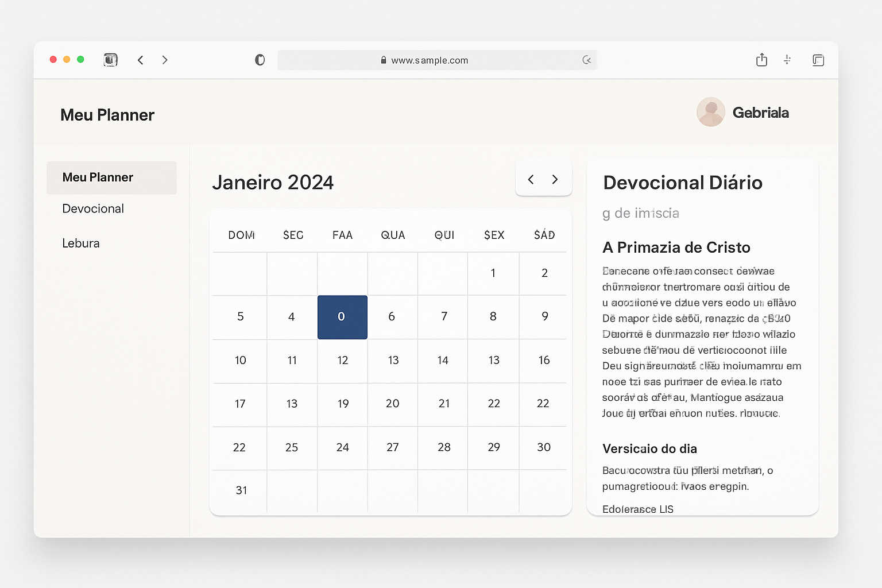Select day 27 in the calendar
The image size is (882, 588).
point(392,448)
